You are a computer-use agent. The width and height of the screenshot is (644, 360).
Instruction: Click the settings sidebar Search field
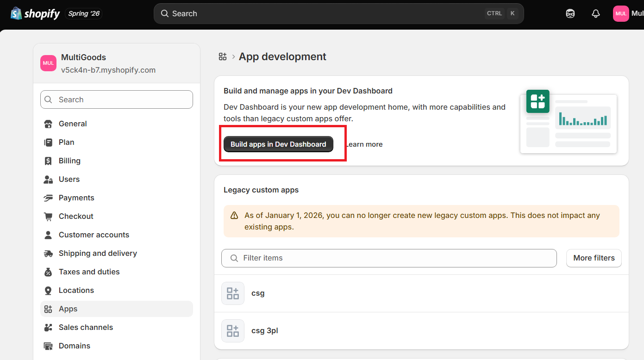click(117, 99)
